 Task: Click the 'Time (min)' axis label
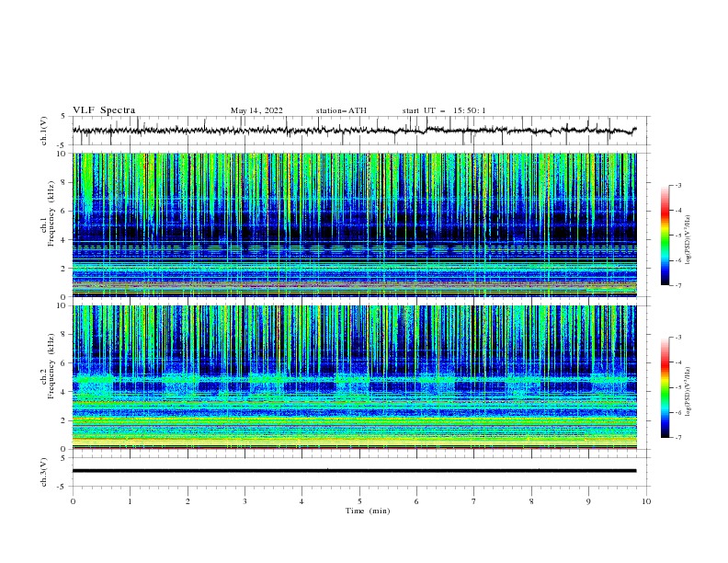click(x=368, y=511)
